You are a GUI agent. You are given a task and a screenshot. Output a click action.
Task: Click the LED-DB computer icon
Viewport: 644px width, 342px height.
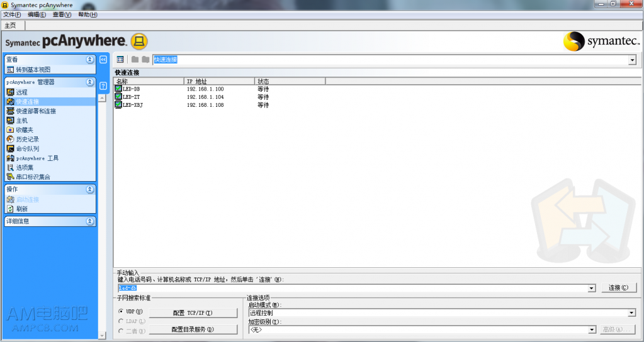coord(118,89)
